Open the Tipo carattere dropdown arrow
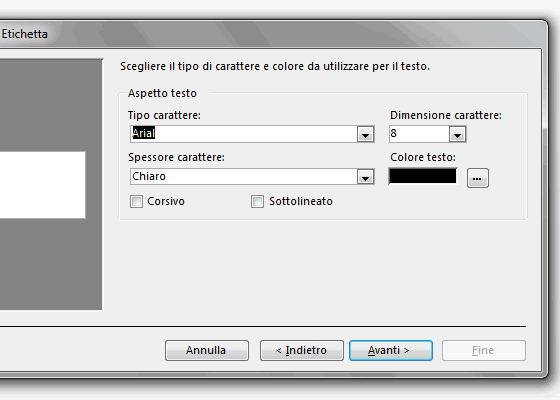 [365, 135]
